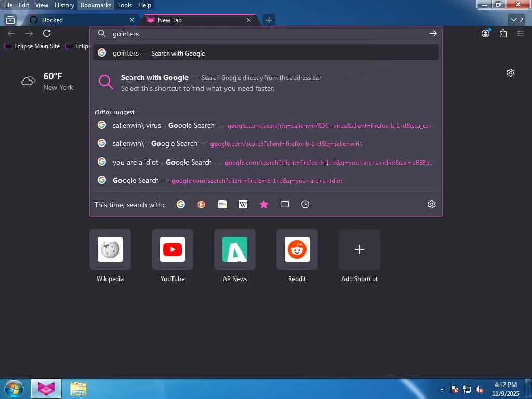Select gointers Search with Google suggestion
This screenshot has width=532, height=399.
pos(265,53)
